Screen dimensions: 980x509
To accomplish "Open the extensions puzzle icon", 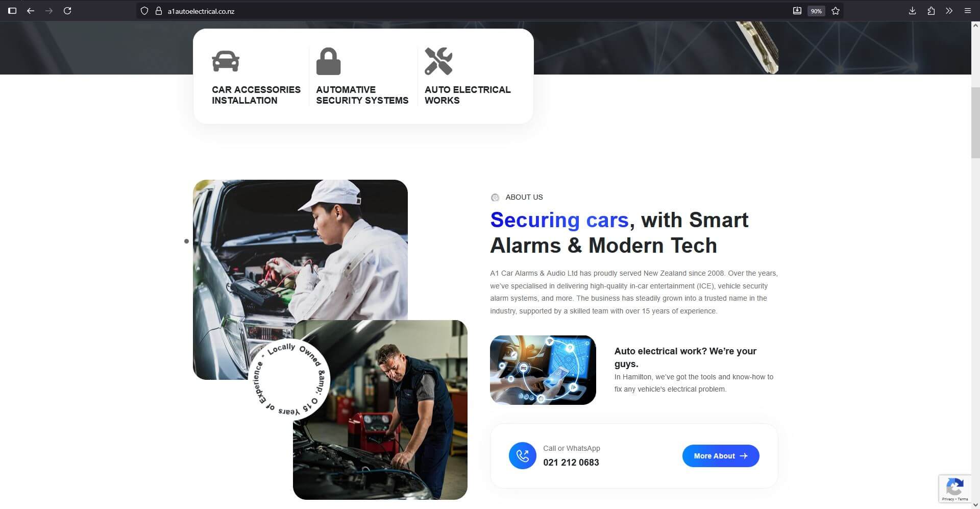I will click(x=931, y=11).
